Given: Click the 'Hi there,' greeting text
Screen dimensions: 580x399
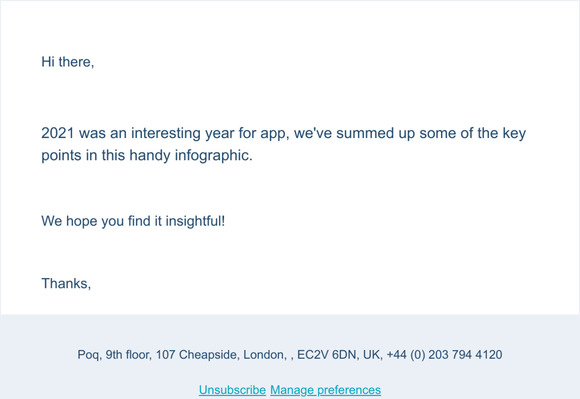Looking at the screenshot, I should [x=68, y=62].
